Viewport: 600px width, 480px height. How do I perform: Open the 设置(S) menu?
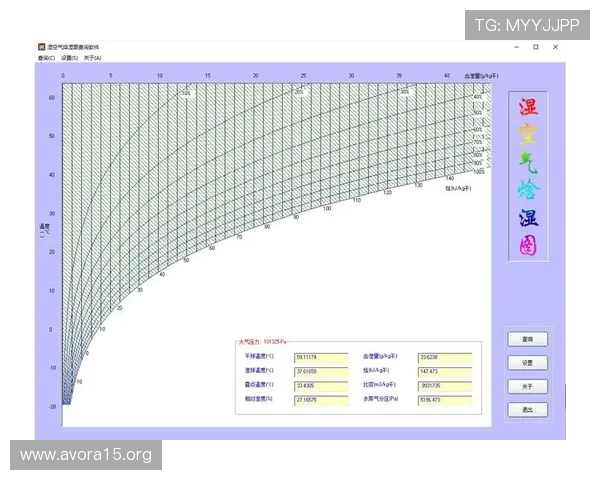69,58
